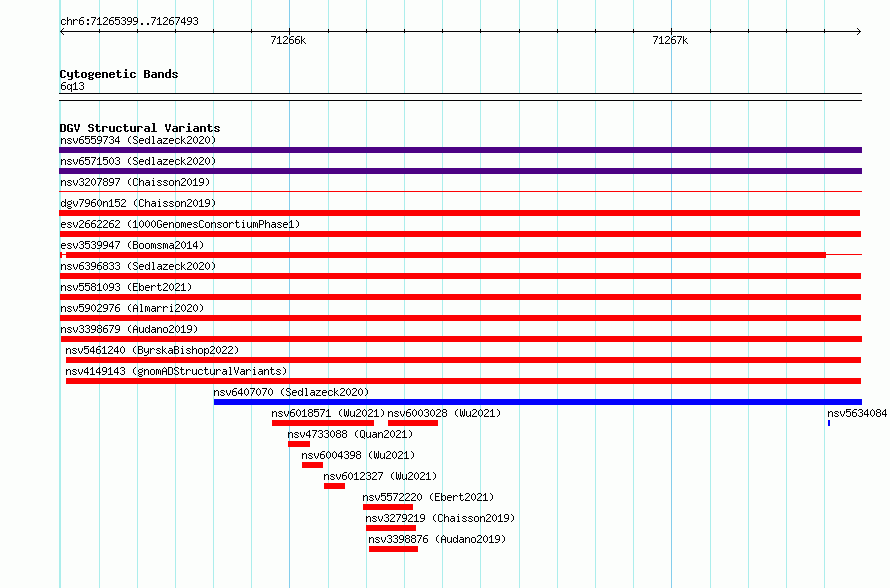Open nsv5572220 (Ebert2021) label
The width and height of the screenshot is (890, 588).
pyautogui.click(x=429, y=497)
